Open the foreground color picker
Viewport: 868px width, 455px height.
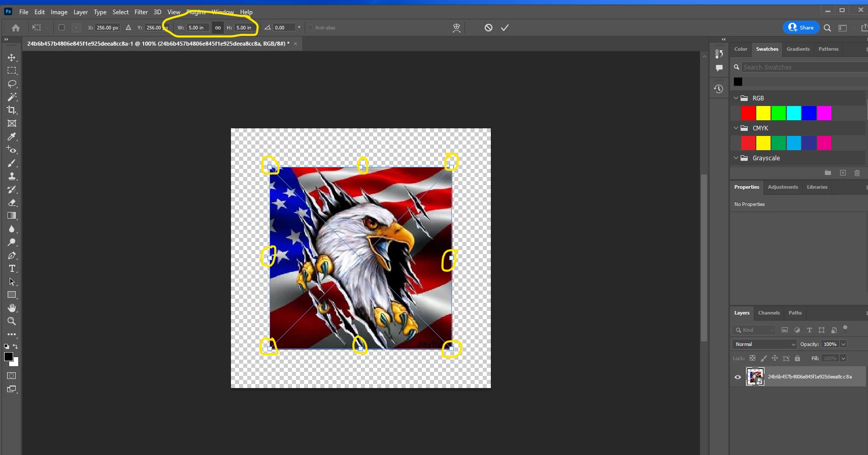click(8, 357)
